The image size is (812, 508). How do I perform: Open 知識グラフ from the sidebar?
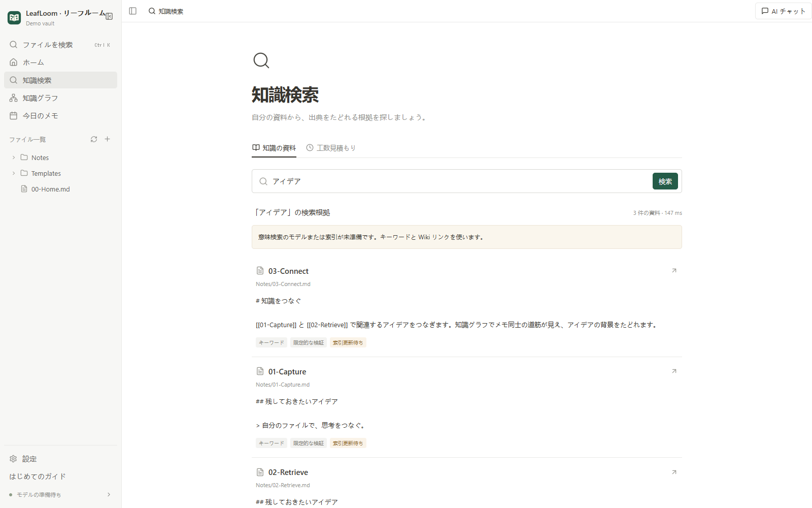click(x=60, y=98)
